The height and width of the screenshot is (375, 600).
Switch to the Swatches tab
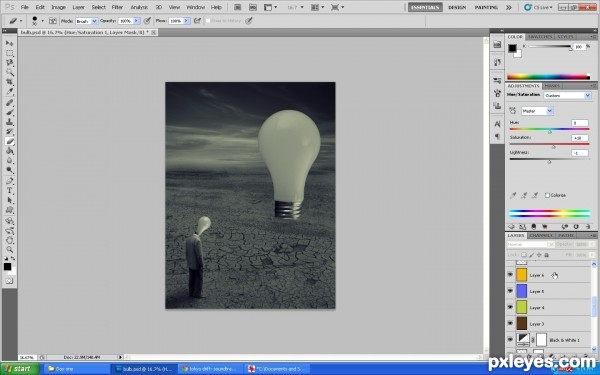pos(540,37)
